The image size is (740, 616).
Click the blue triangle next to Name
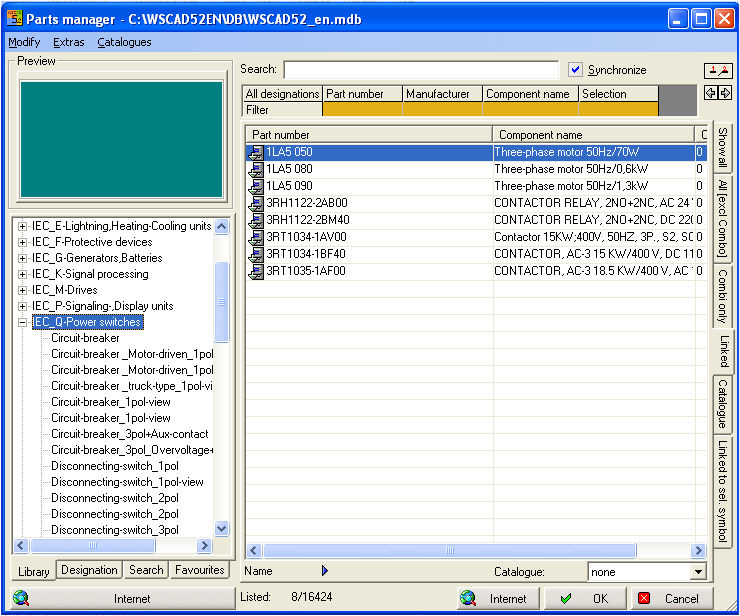pyautogui.click(x=325, y=571)
